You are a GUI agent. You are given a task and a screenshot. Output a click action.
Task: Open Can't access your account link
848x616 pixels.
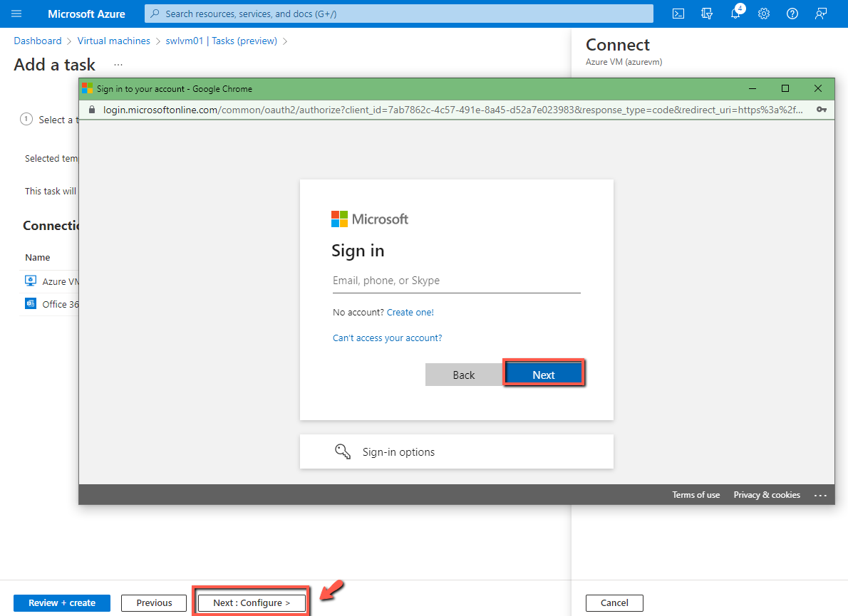387,338
